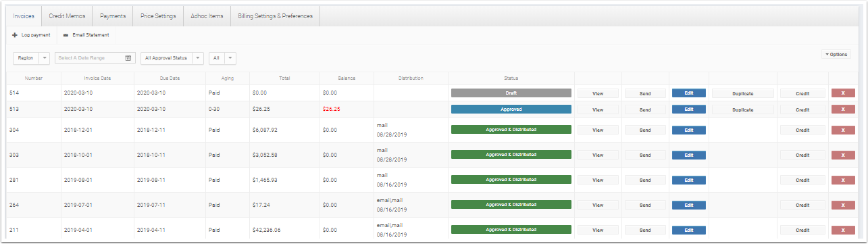This screenshot has height=244, width=868.
Task: Send invoice 304
Action: point(645,130)
